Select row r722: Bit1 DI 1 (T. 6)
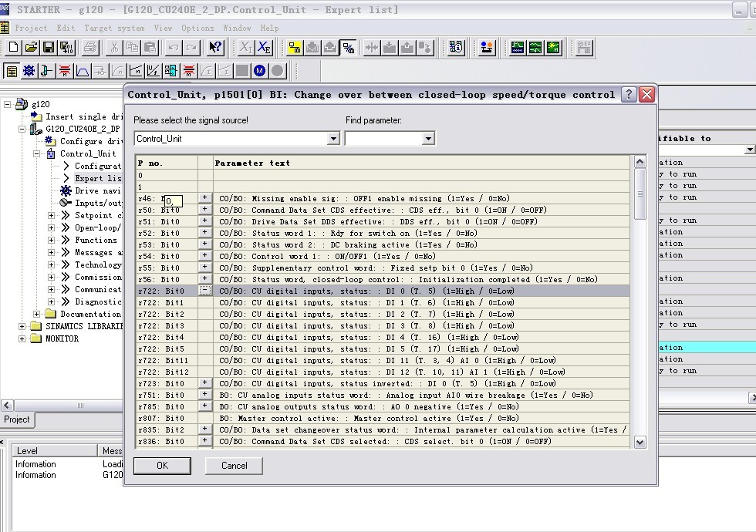Viewport: 756px width, 532px height. click(x=383, y=302)
